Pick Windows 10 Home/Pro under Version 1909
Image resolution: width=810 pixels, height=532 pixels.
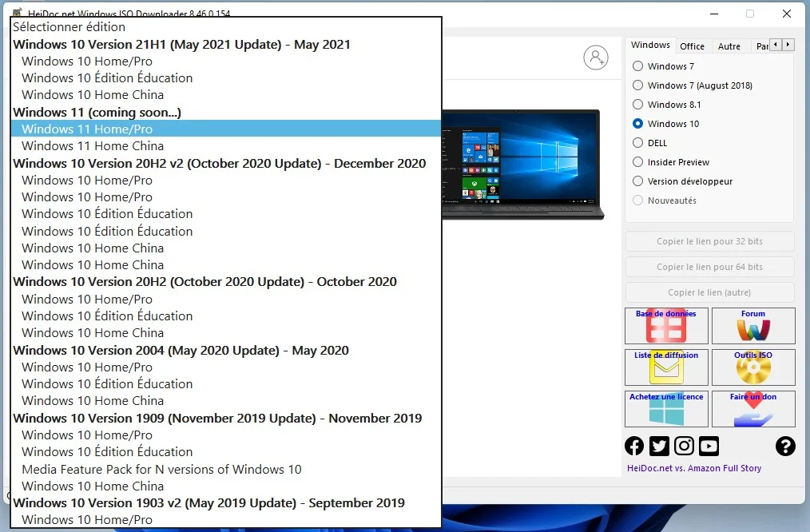(226, 435)
